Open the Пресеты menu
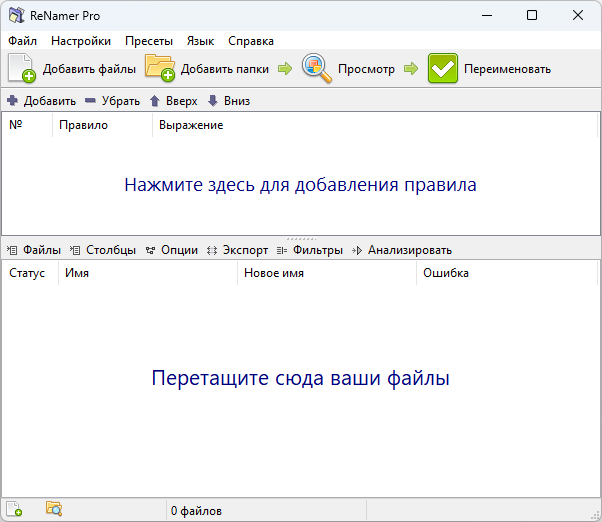602x522 pixels. (149, 41)
